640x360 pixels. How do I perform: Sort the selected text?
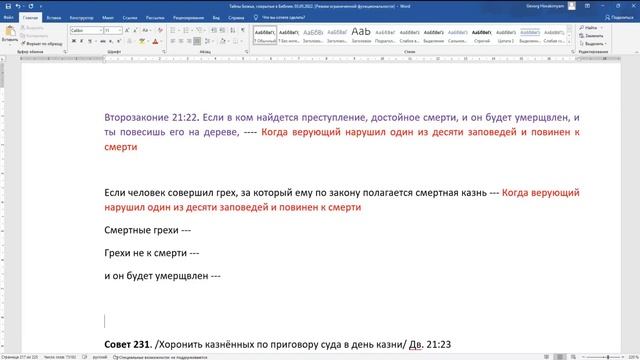coord(233,31)
